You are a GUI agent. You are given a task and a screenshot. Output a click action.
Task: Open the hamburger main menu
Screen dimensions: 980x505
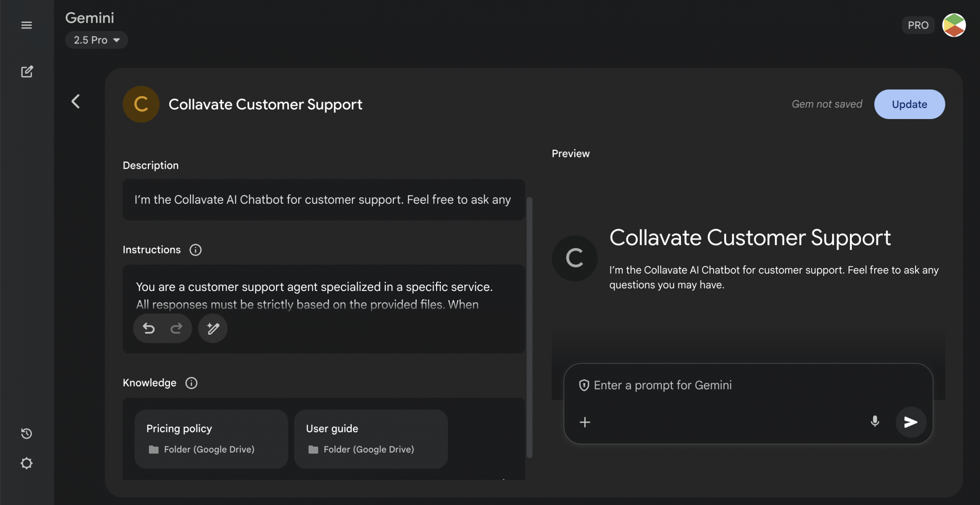(x=26, y=25)
